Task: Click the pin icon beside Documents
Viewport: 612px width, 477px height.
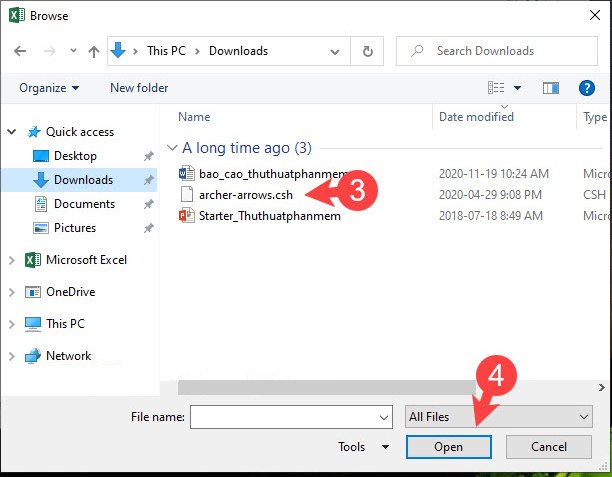Action: pyautogui.click(x=148, y=204)
